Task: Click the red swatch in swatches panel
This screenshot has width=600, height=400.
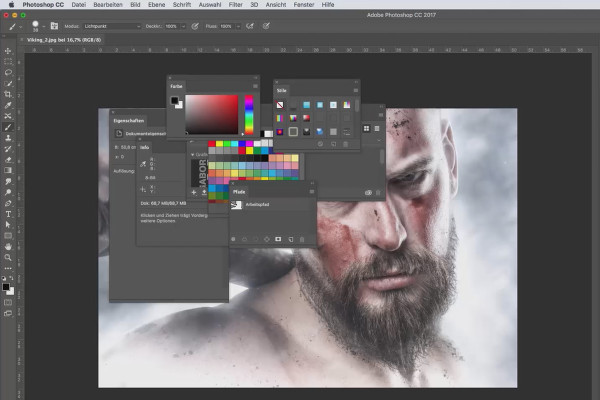Action: pyautogui.click(x=212, y=144)
